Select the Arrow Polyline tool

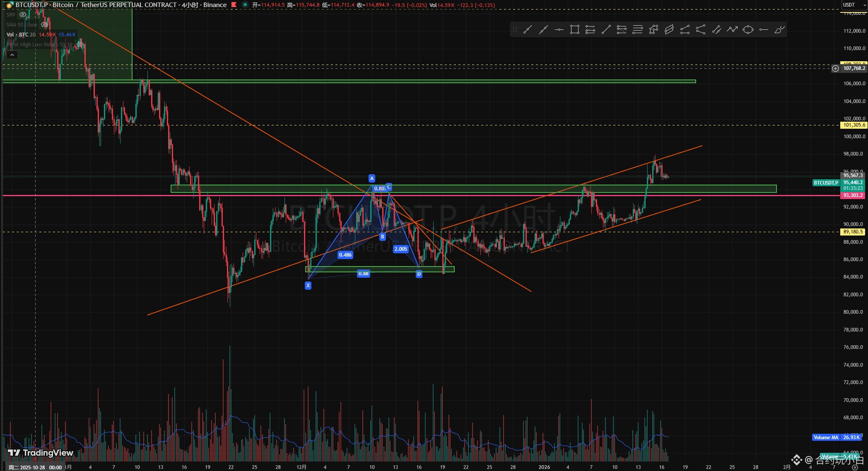(732, 29)
